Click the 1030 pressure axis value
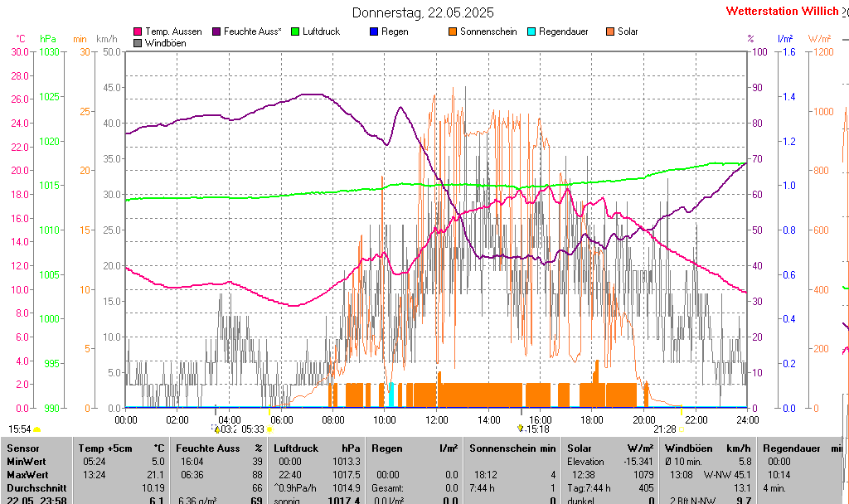This screenshot has width=849, height=504. pyautogui.click(x=49, y=52)
